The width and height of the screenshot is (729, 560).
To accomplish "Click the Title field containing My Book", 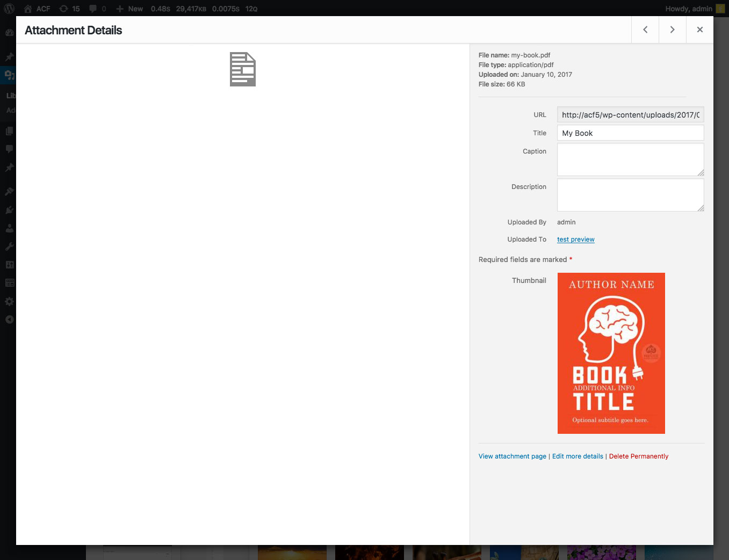I will (630, 133).
